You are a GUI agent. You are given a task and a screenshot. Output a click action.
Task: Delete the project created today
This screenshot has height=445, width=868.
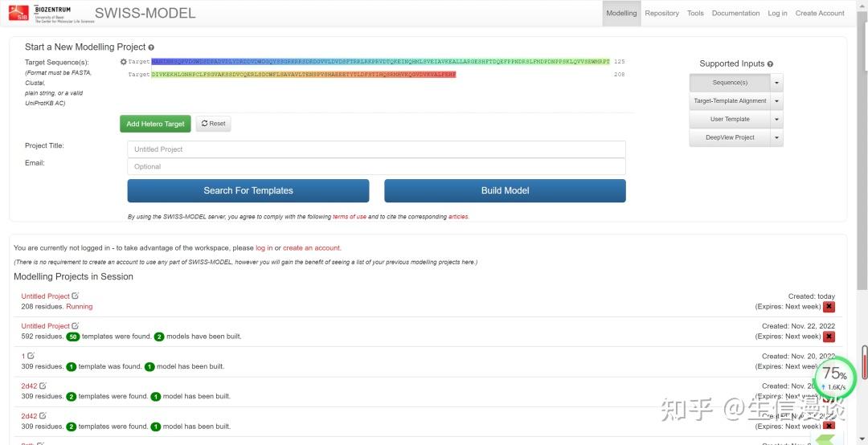(829, 307)
